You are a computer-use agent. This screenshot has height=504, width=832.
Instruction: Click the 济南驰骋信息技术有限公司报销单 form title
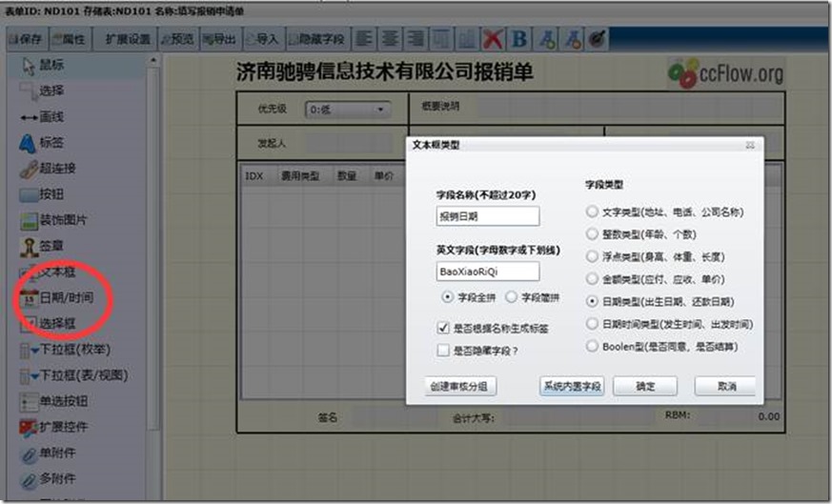[x=384, y=71]
